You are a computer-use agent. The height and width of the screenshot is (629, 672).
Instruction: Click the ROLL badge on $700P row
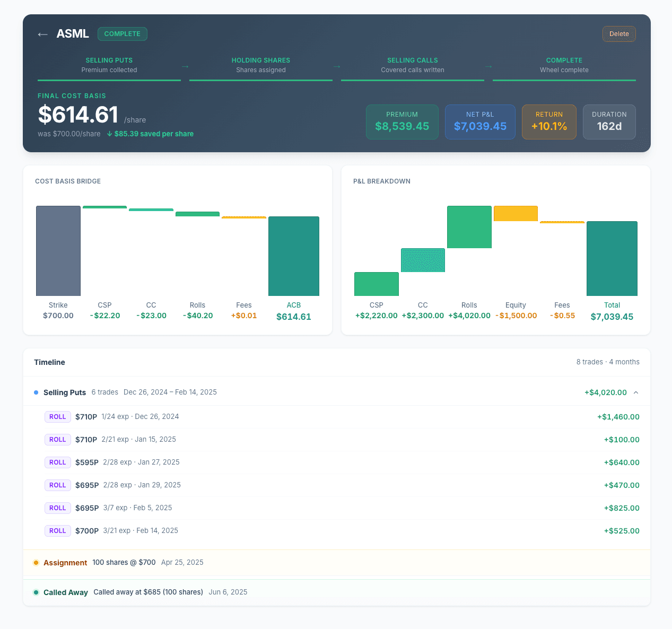tap(58, 531)
